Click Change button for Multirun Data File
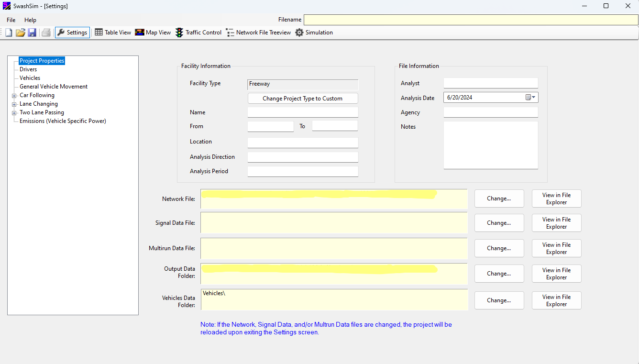Viewport: 639px width, 364px height. (x=499, y=248)
